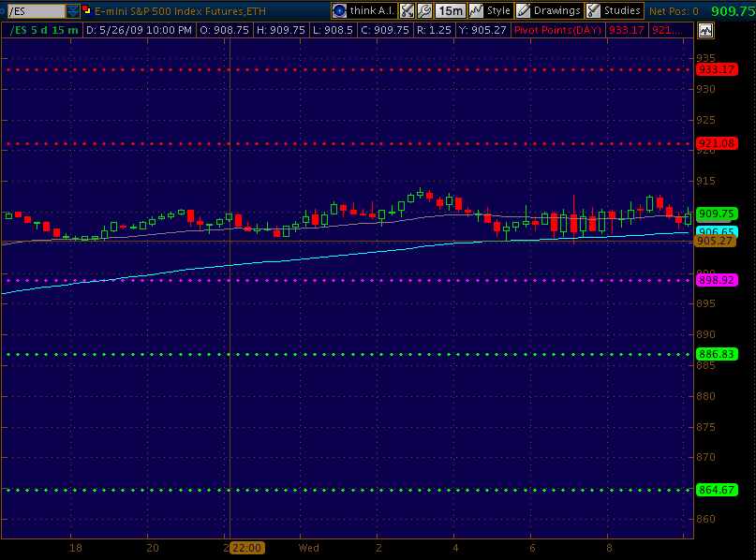The height and width of the screenshot is (560, 756).
Task: Click the colored squares symbol-link icon
Action: pyautogui.click(x=87, y=11)
